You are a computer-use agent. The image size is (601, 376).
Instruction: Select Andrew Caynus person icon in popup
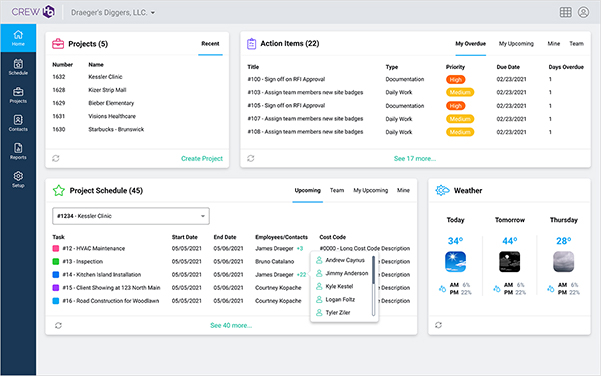pyautogui.click(x=319, y=260)
